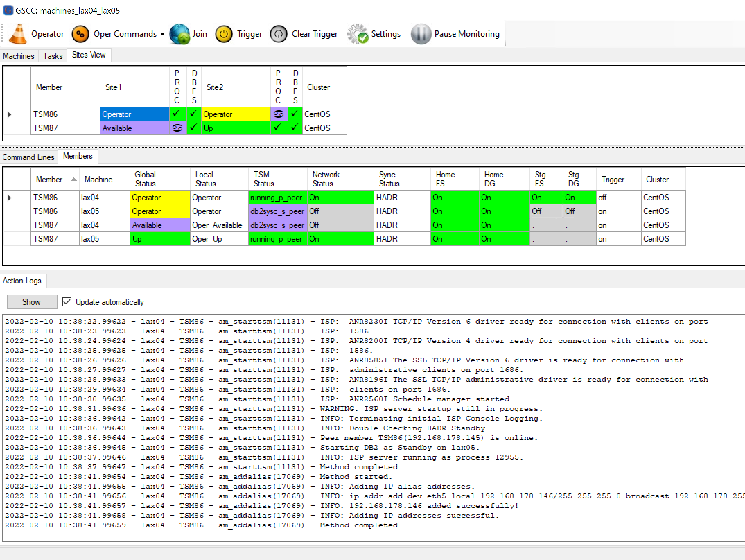Open Settings gear icon

coord(358,34)
